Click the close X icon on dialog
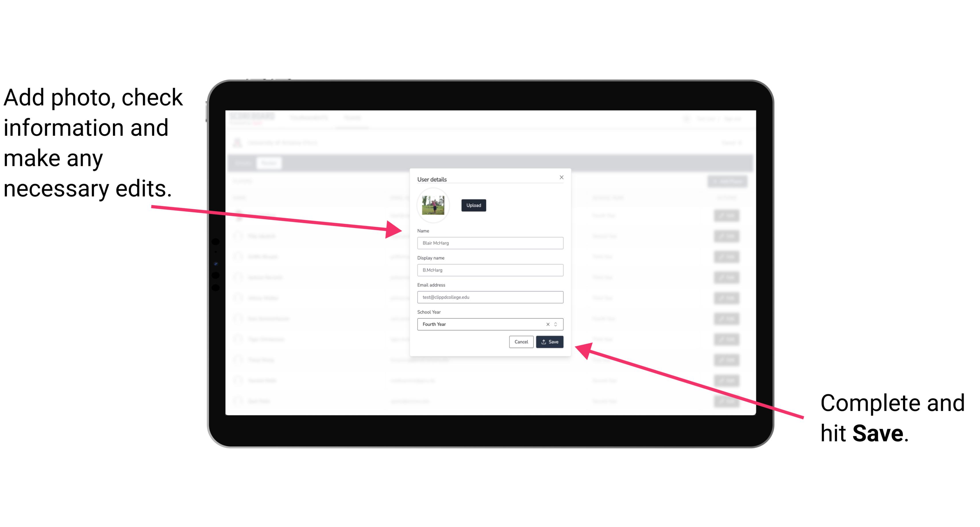The height and width of the screenshot is (527, 980). point(561,177)
